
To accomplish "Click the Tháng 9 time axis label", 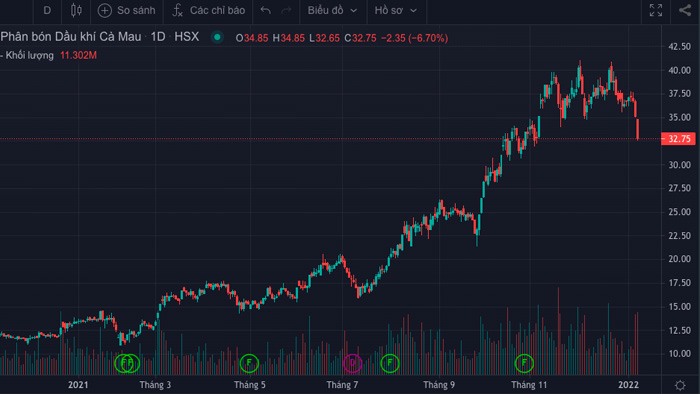I will click(x=439, y=385).
